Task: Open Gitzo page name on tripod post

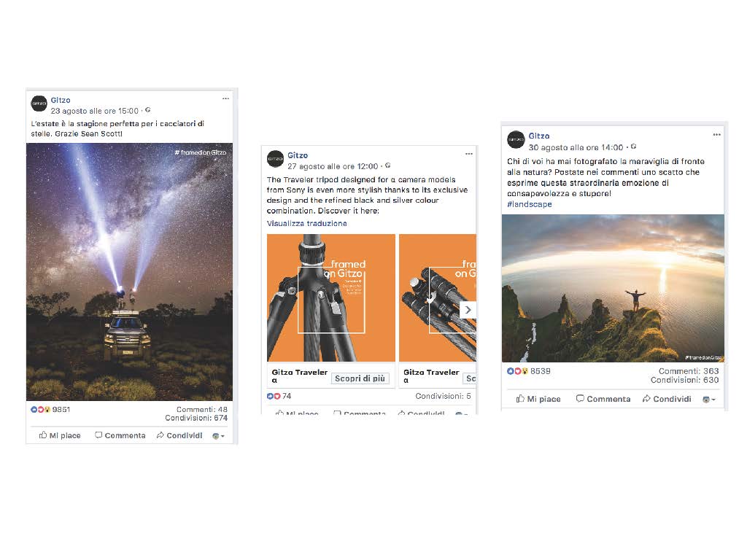Action: pyautogui.click(x=298, y=155)
